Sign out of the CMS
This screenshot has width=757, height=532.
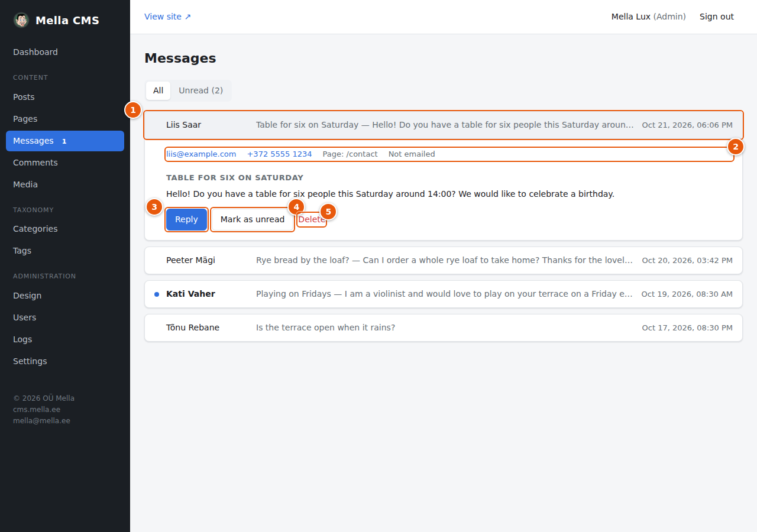[x=717, y=17]
